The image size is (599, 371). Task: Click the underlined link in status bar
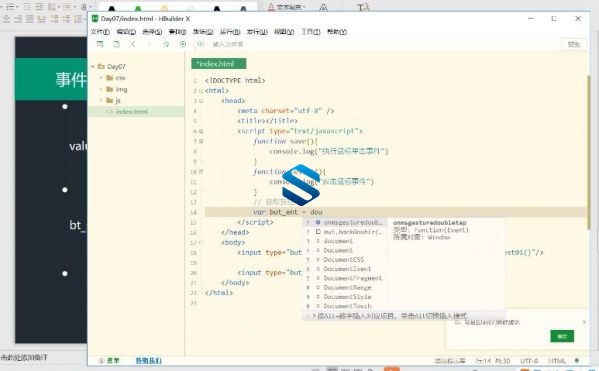pyautogui.click(x=149, y=360)
